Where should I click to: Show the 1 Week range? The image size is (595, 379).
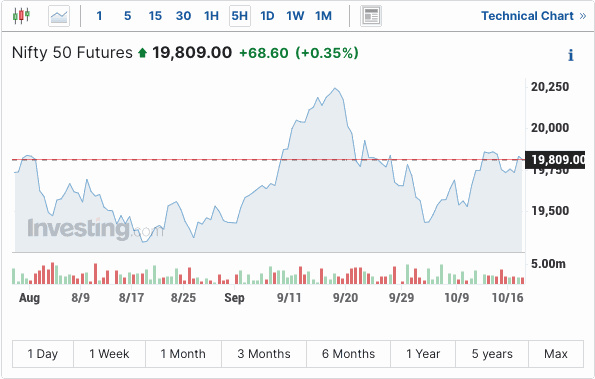click(x=109, y=354)
